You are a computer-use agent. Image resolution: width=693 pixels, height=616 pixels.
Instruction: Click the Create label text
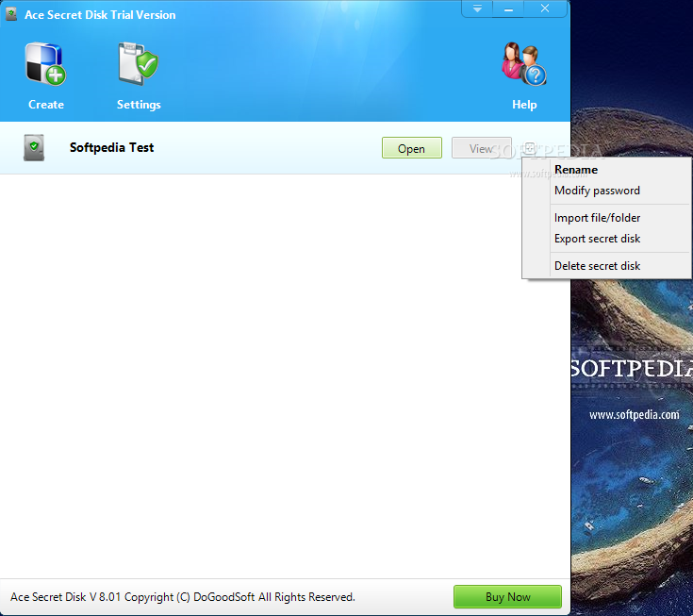tap(46, 105)
